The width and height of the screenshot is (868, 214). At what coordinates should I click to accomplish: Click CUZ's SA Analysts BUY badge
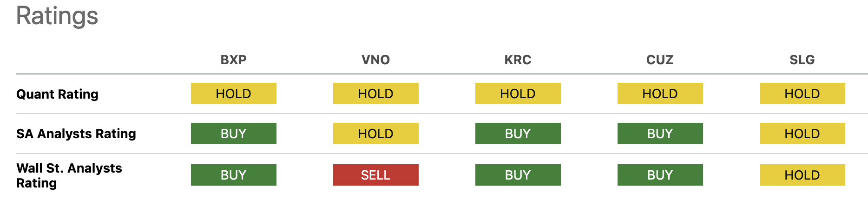[x=660, y=134]
